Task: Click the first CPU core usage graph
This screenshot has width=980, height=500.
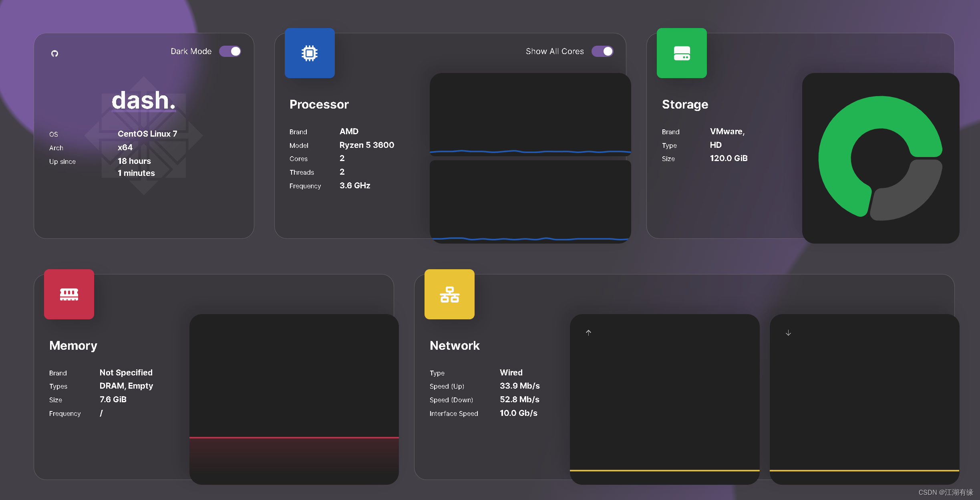Action: click(529, 114)
